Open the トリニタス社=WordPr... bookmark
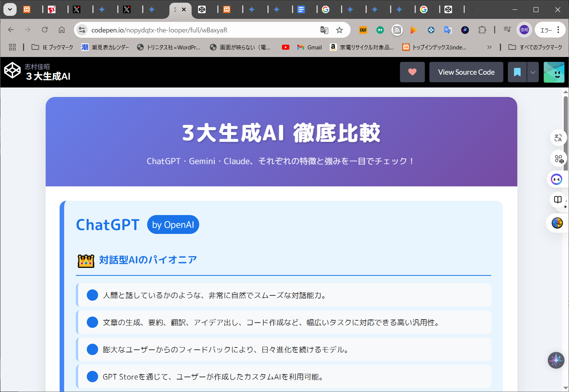Image resolution: width=569 pixels, height=392 pixels. tap(168, 47)
